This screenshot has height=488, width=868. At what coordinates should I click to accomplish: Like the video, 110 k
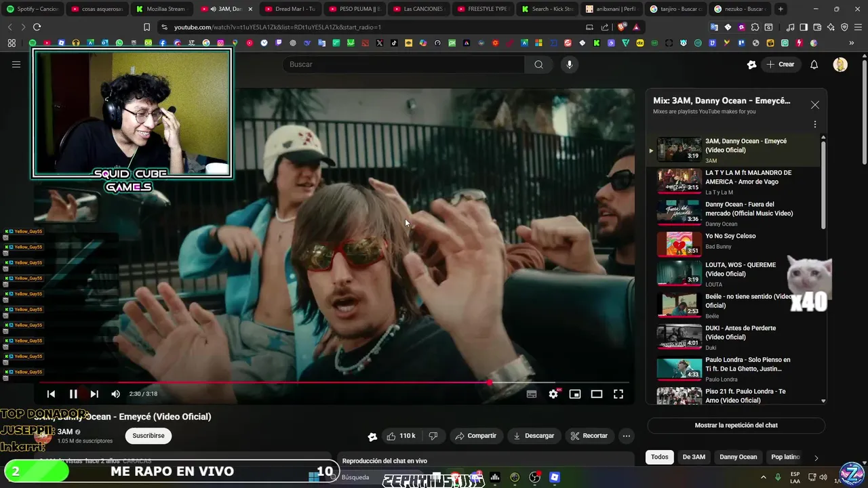click(x=401, y=436)
